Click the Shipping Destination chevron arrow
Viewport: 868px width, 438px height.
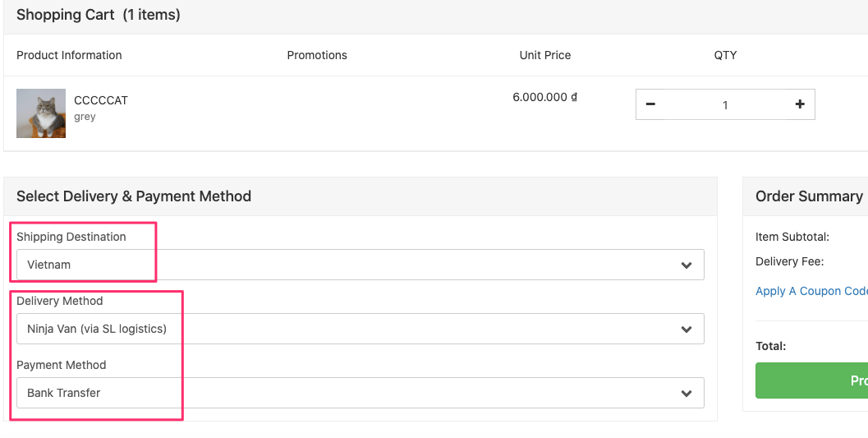tap(687, 265)
